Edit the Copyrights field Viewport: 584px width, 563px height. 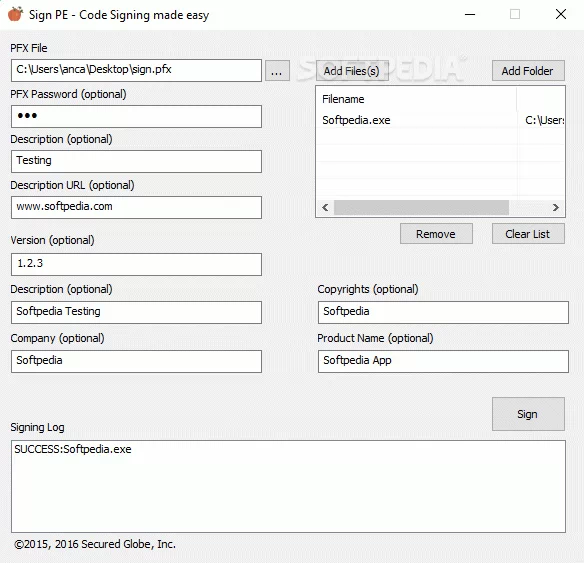pyautogui.click(x=443, y=312)
